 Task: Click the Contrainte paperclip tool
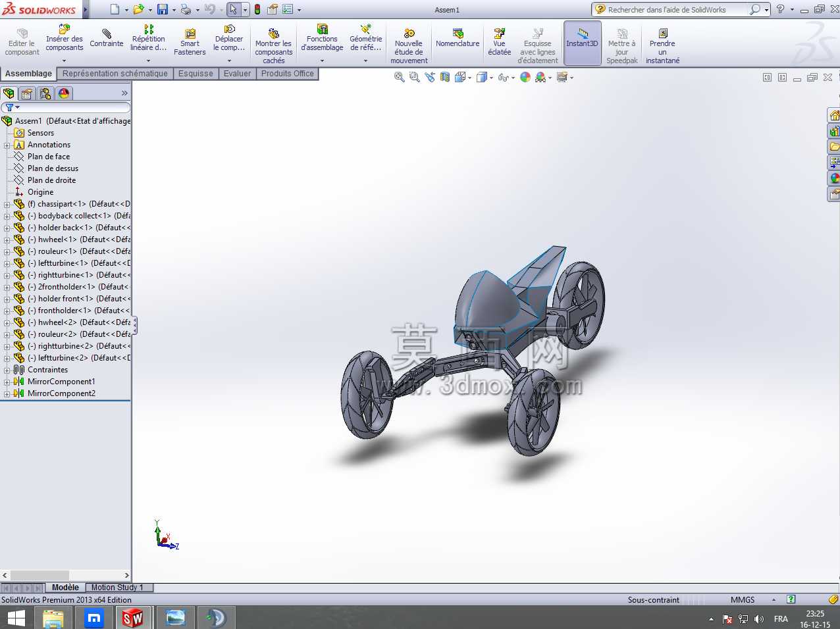[x=107, y=39]
